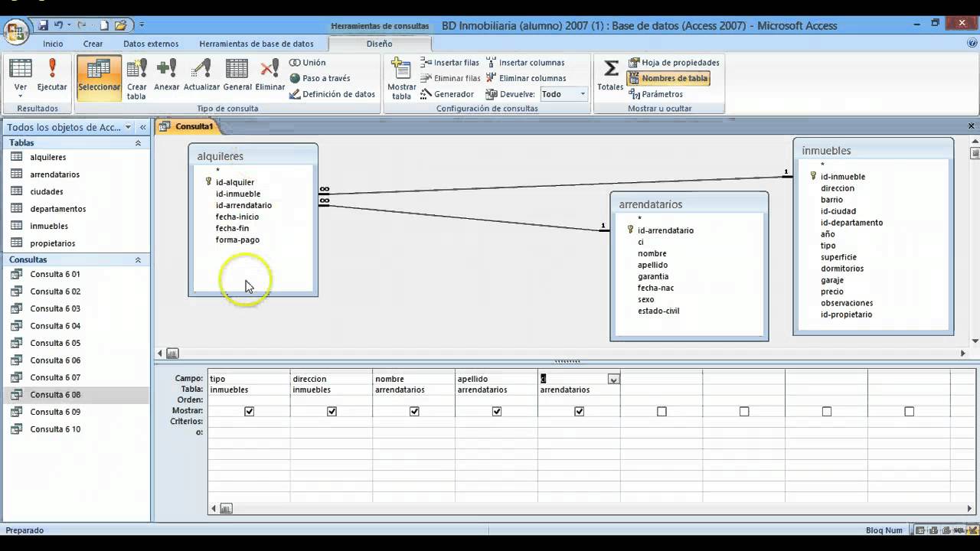The image size is (980, 551).
Task: Undo via quick access toolbar
Action: tap(59, 25)
